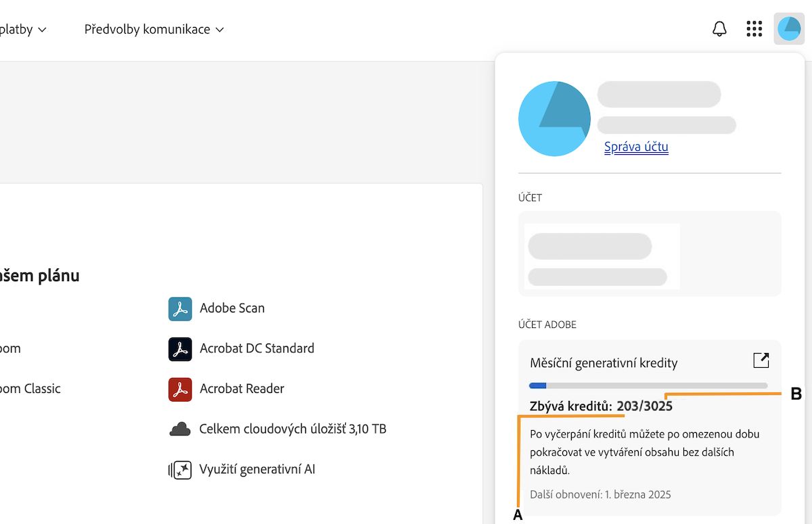This screenshot has height=524, width=812.
Task: Click the monthly credits progress bar
Action: (648, 385)
